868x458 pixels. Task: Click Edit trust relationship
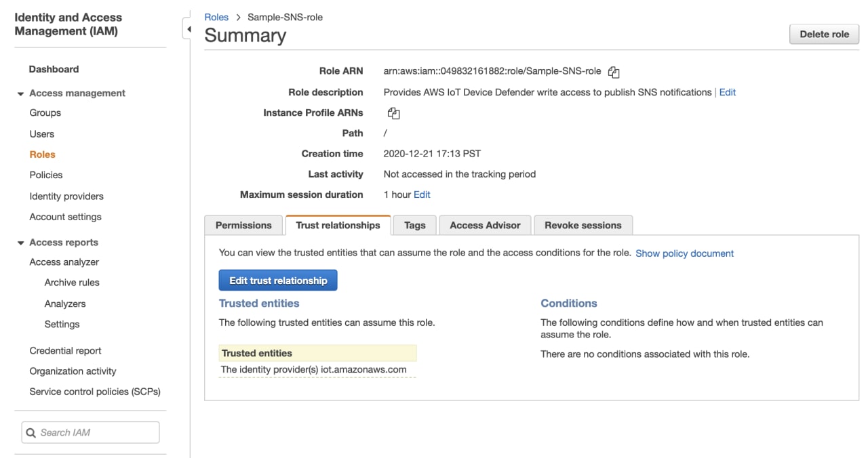277,280
